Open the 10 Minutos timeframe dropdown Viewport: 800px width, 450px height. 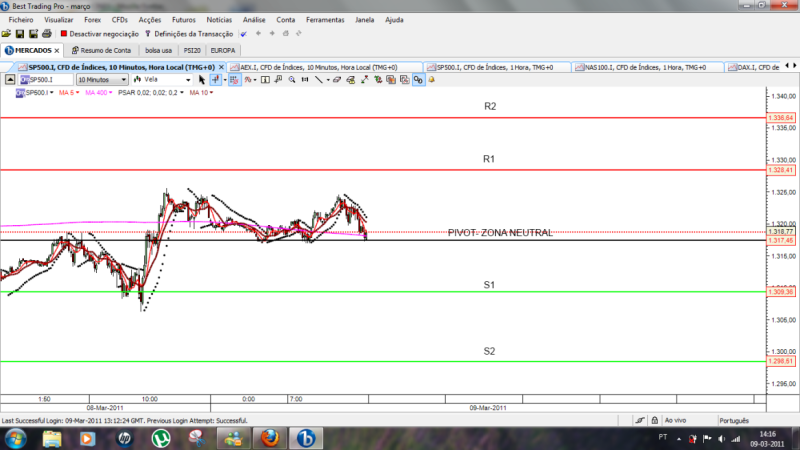pos(102,80)
